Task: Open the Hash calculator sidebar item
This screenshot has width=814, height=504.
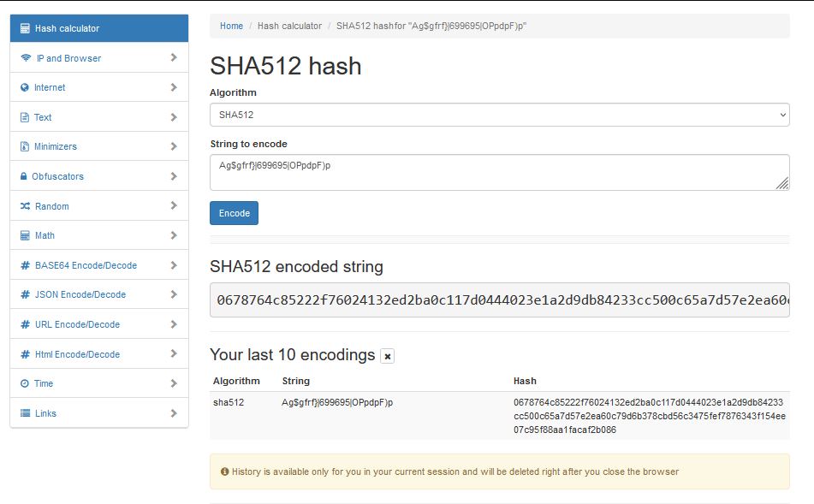Action: (x=99, y=28)
